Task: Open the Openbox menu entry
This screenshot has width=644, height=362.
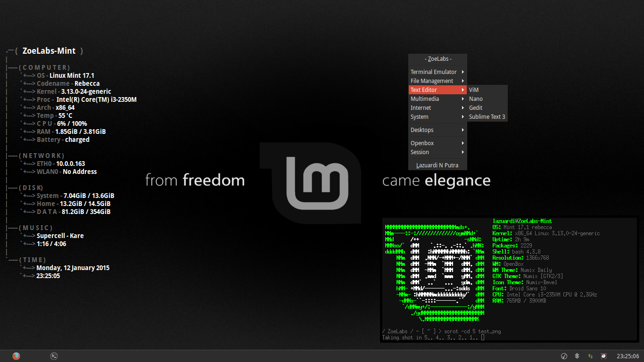Action: tap(438, 143)
